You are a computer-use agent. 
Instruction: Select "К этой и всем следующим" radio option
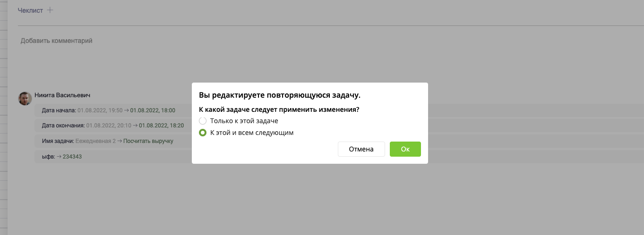(x=203, y=133)
